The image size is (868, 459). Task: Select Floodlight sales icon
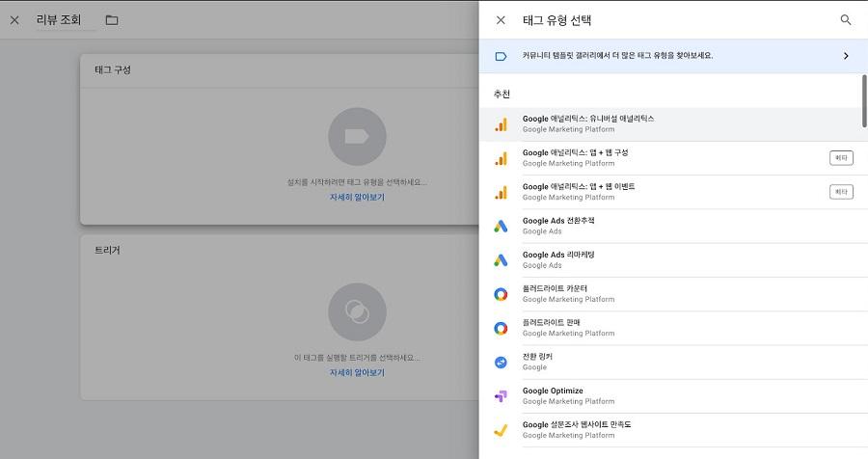point(501,328)
